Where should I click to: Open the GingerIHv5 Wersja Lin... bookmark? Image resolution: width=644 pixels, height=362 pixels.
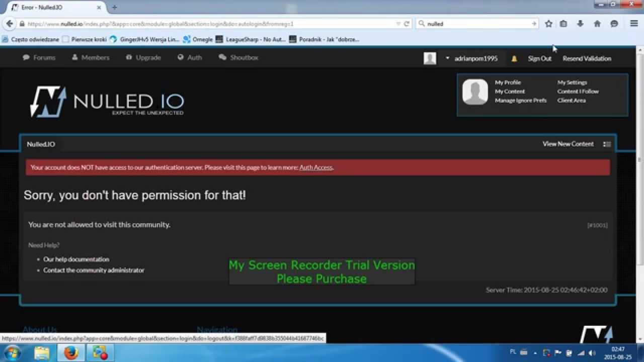(x=144, y=39)
